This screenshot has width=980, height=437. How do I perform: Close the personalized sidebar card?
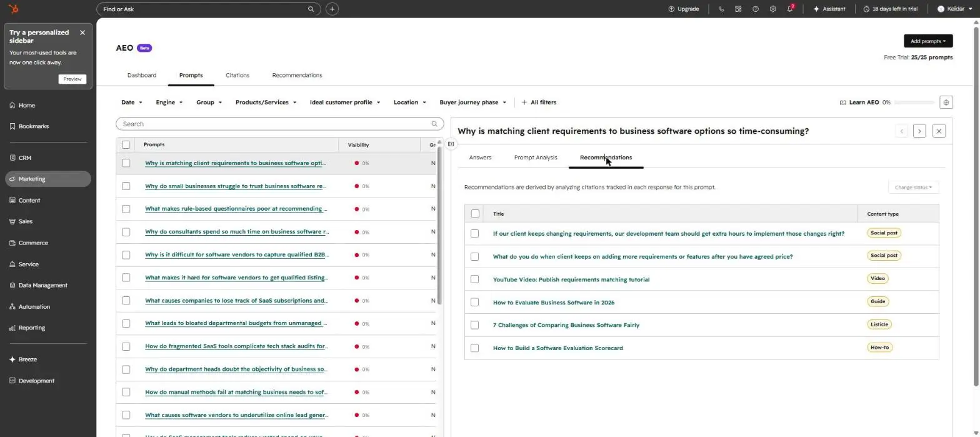pos(82,33)
